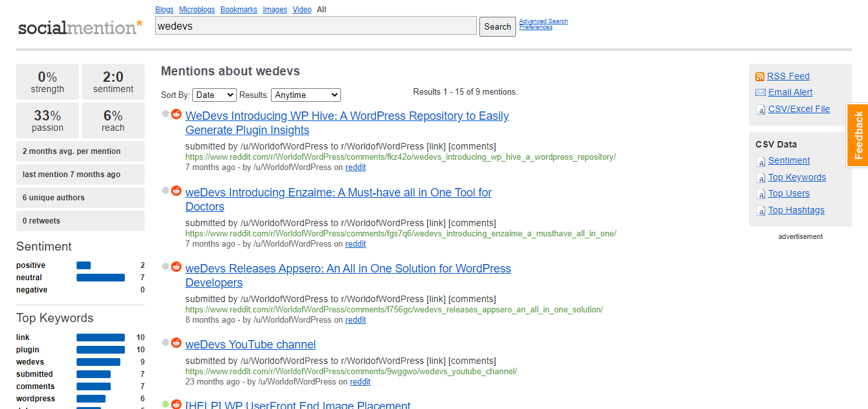
Task: Click the Top Users CSV document icon
Action: pyautogui.click(x=761, y=194)
